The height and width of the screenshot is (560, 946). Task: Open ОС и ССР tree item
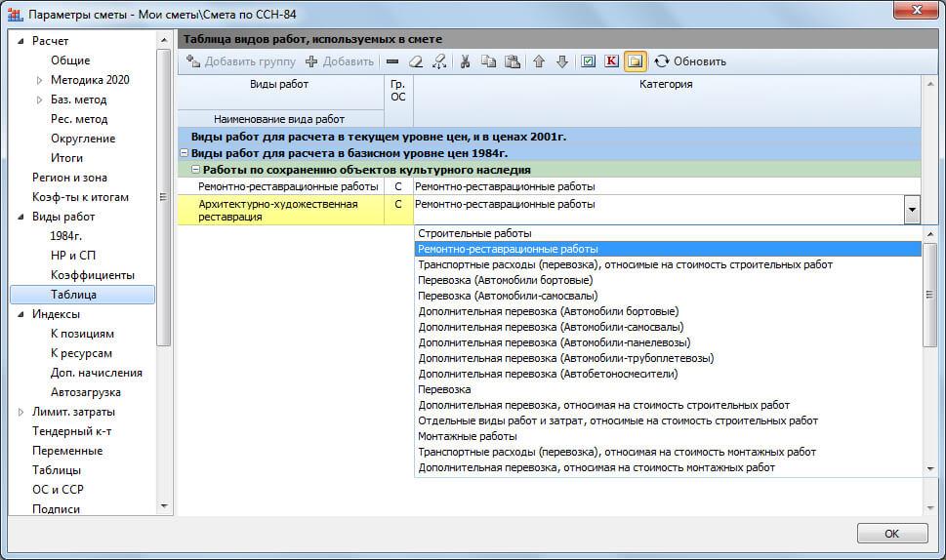58,490
